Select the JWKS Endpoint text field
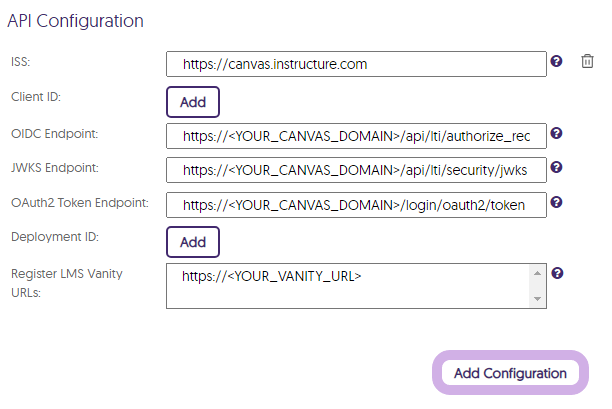This screenshot has width=612, height=409. pyautogui.click(x=356, y=170)
